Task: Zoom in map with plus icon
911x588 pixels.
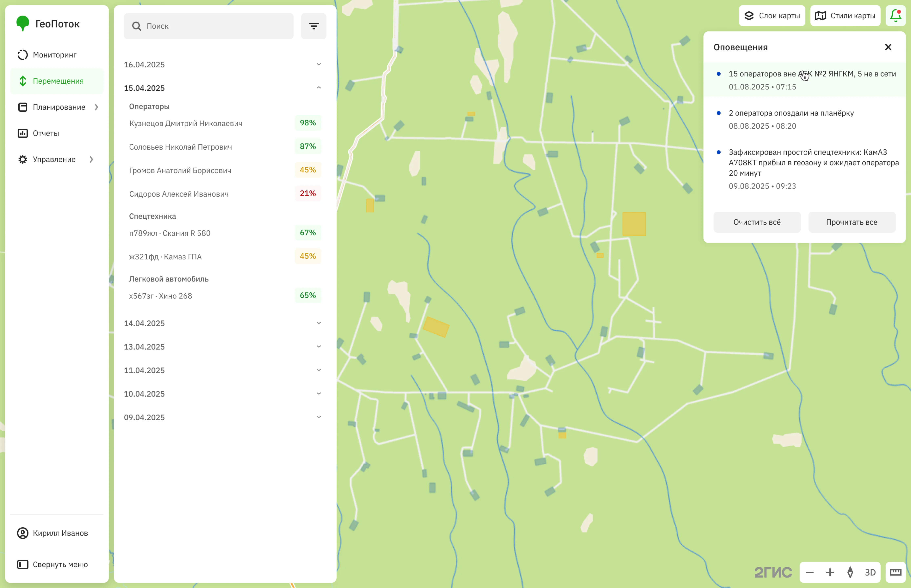Action: coord(830,572)
